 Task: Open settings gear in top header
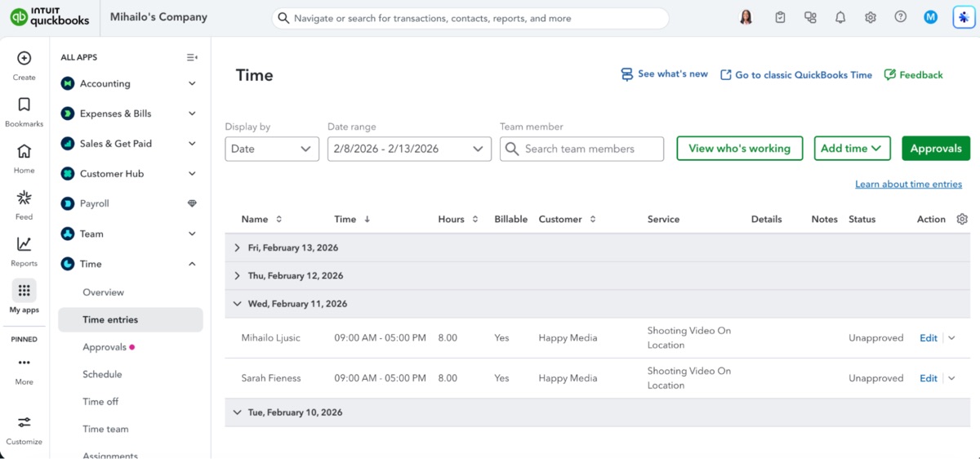coord(871,17)
